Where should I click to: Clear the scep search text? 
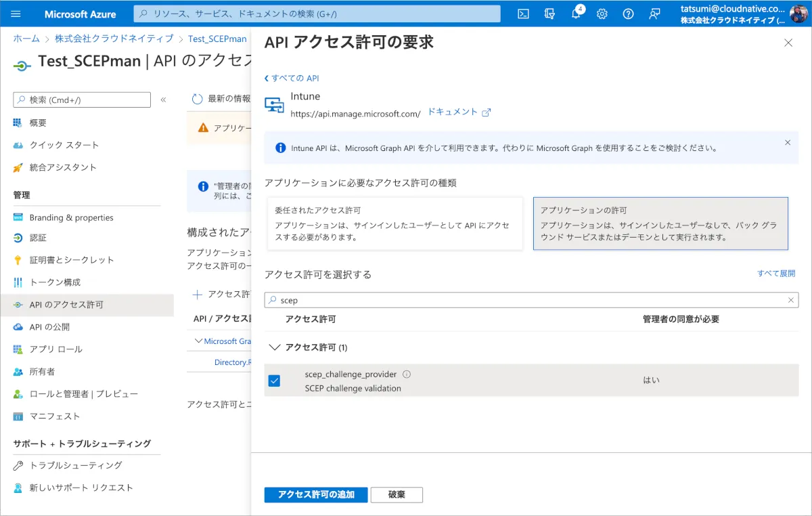click(790, 300)
